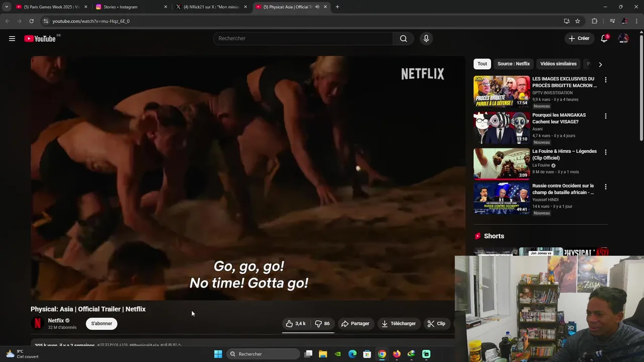Open the Youssef HINDI channel name
This screenshot has width=644, height=362.
pyautogui.click(x=545, y=200)
